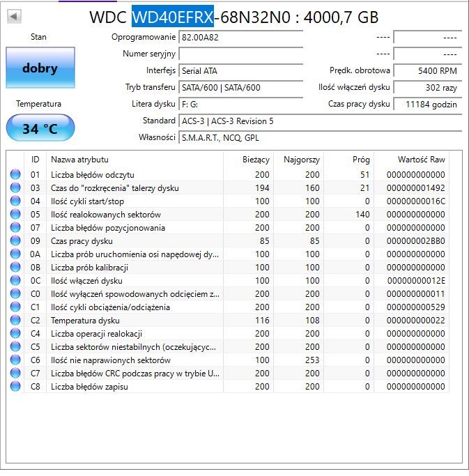Click the Serial ATA interface field

tap(240, 70)
